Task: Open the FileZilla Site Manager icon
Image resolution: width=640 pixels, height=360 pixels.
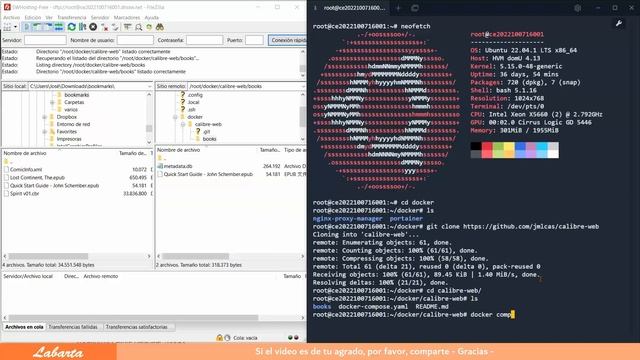Action: click(7, 27)
